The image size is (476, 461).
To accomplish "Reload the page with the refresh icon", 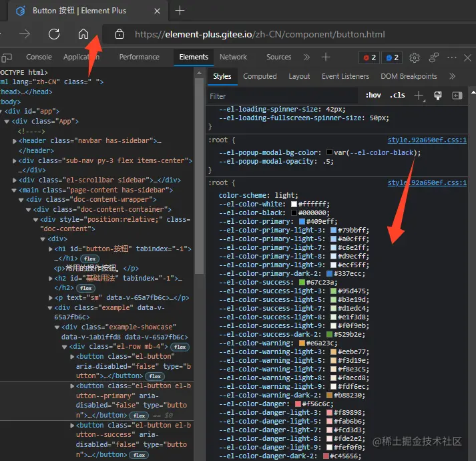I will click(x=54, y=34).
